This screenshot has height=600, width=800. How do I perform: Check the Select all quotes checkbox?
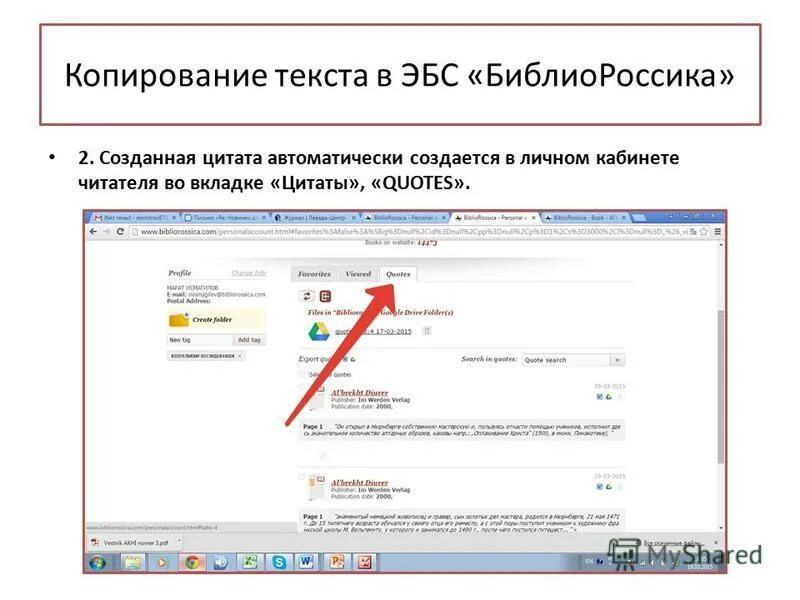(x=302, y=374)
